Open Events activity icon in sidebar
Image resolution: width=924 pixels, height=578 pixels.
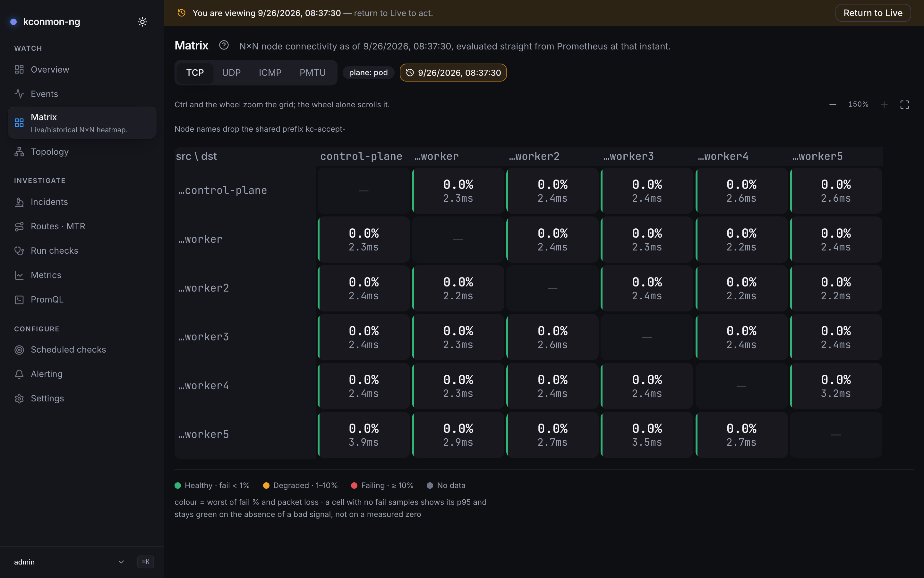tap(19, 94)
